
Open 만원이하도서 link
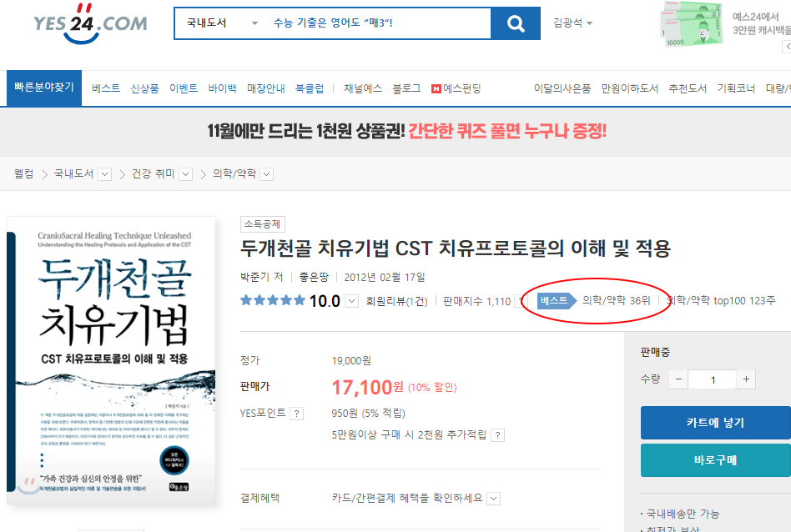coord(630,88)
